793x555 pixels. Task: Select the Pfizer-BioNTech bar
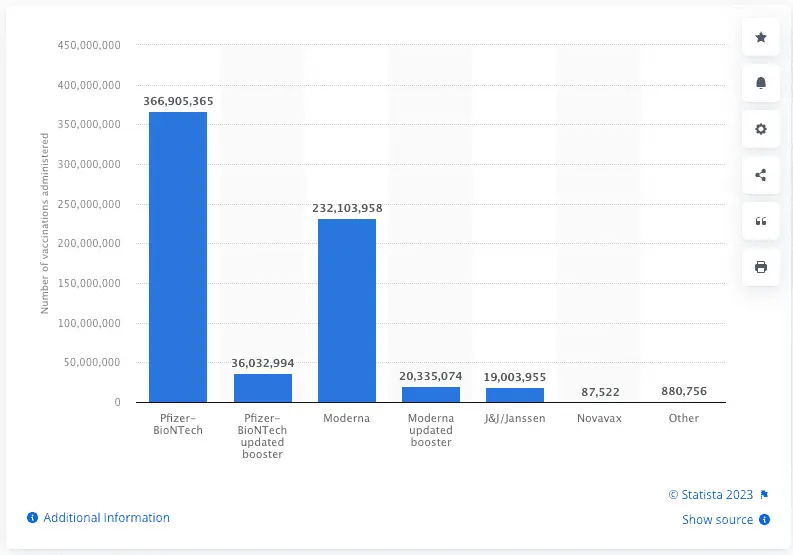click(x=178, y=257)
